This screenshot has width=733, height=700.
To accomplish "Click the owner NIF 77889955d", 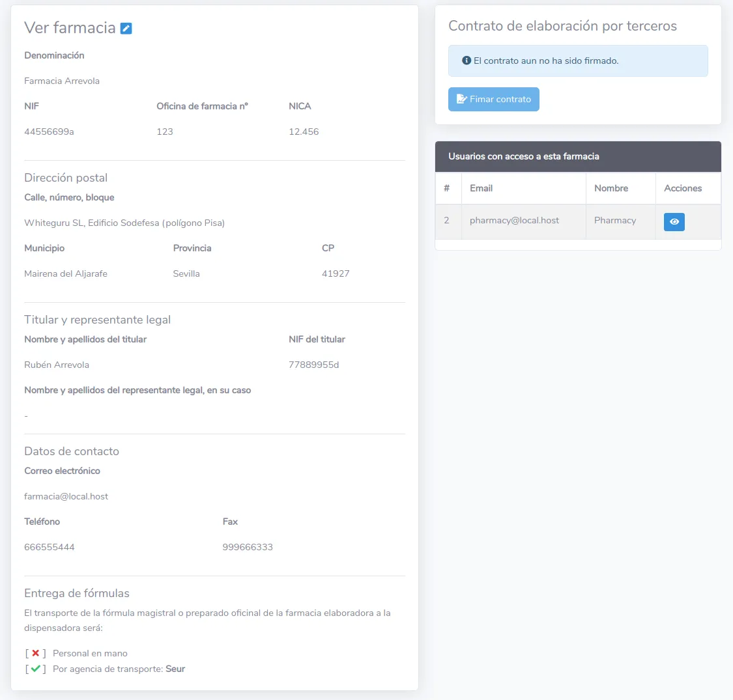I will point(313,365).
